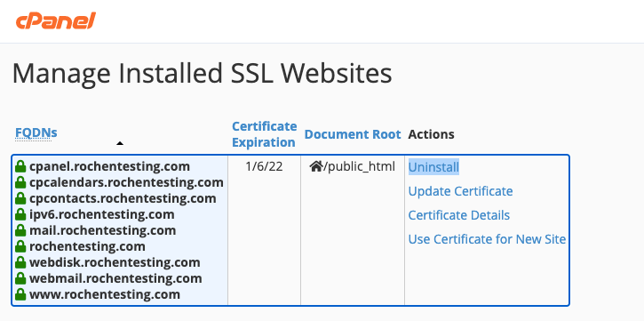Sort by Certificate Expiration column
The image size is (644, 321).
coord(264,134)
